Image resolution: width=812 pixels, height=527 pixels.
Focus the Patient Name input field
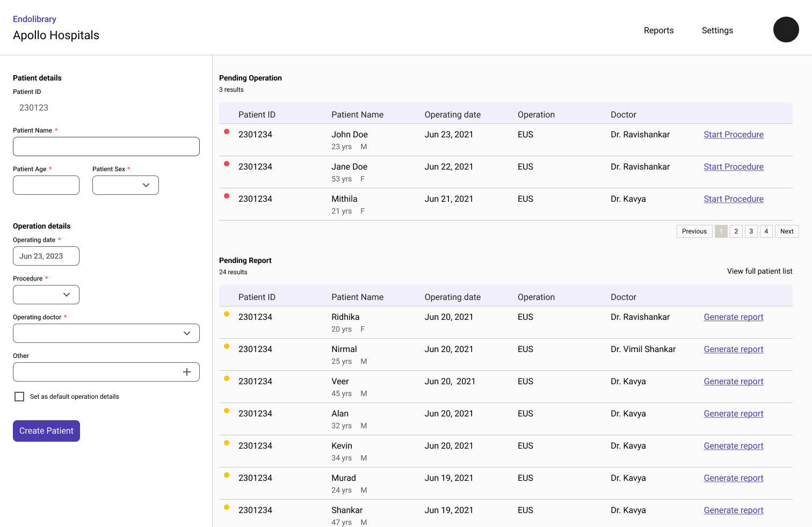[x=106, y=147]
